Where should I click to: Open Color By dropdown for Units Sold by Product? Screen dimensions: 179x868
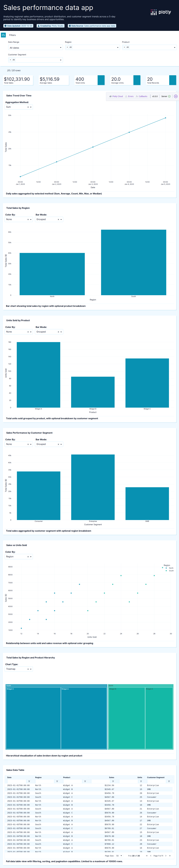(19, 332)
